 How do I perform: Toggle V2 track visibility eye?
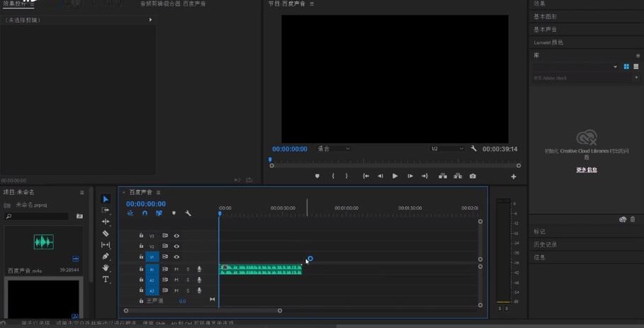pyautogui.click(x=176, y=247)
